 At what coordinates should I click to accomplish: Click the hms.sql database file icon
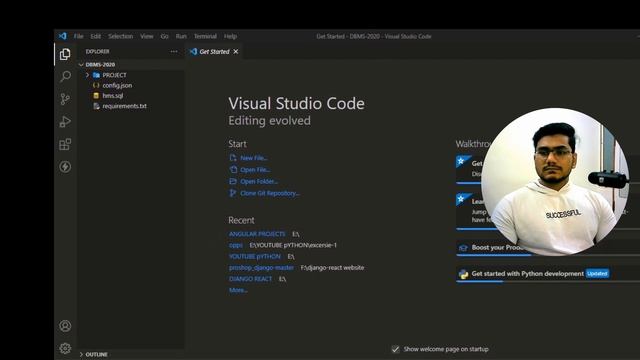point(96,96)
